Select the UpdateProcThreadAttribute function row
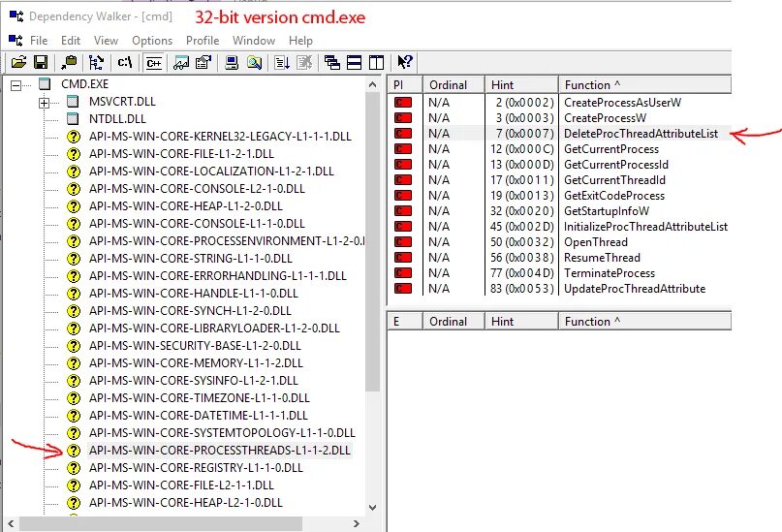The height and width of the screenshot is (532, 782). tap(559, 288)
